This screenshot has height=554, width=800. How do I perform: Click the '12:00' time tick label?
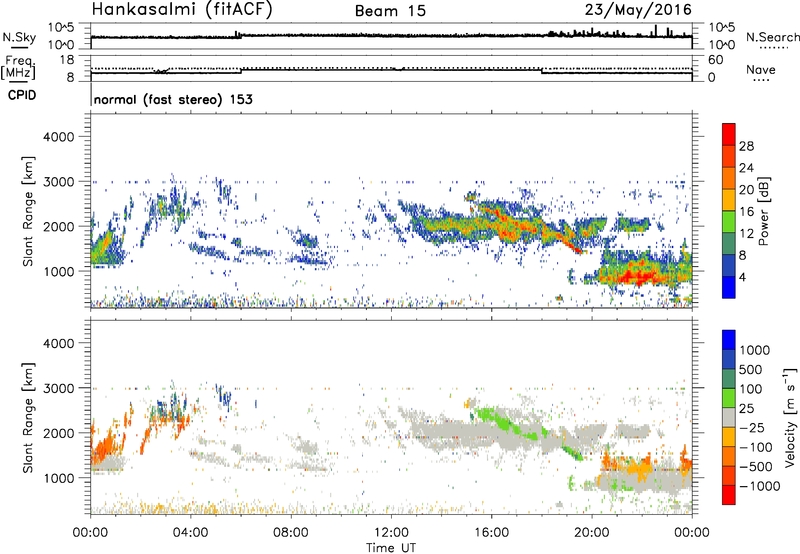[x=391, y=533]
